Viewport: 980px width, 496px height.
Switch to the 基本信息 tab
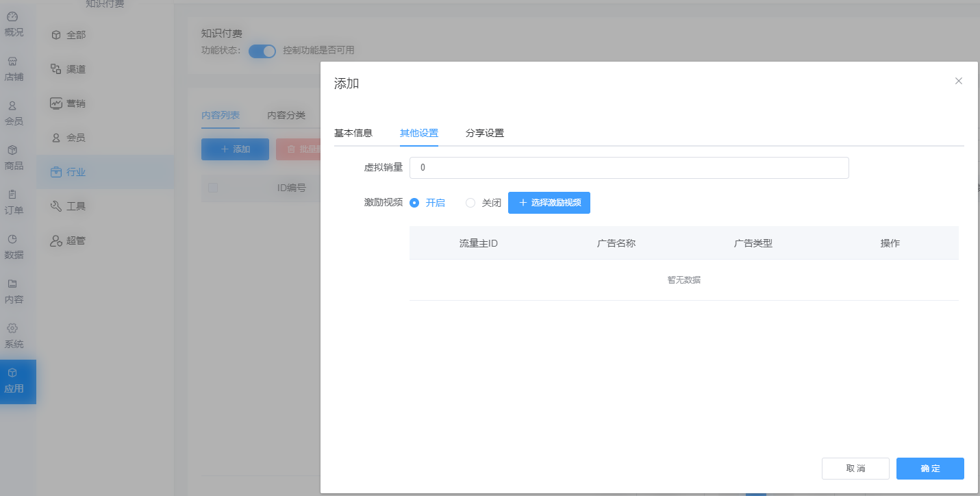(353, 133)
